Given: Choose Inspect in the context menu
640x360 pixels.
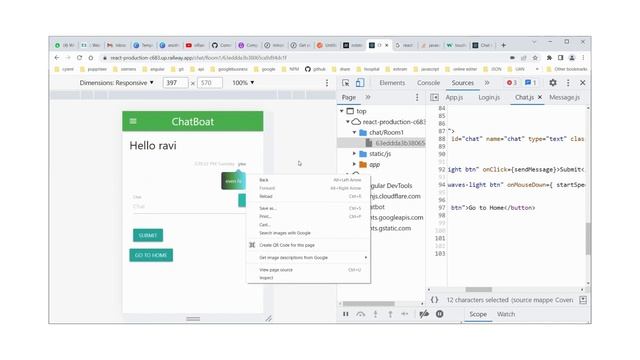Looking at the screenshot, I should (x=309, y=278).
